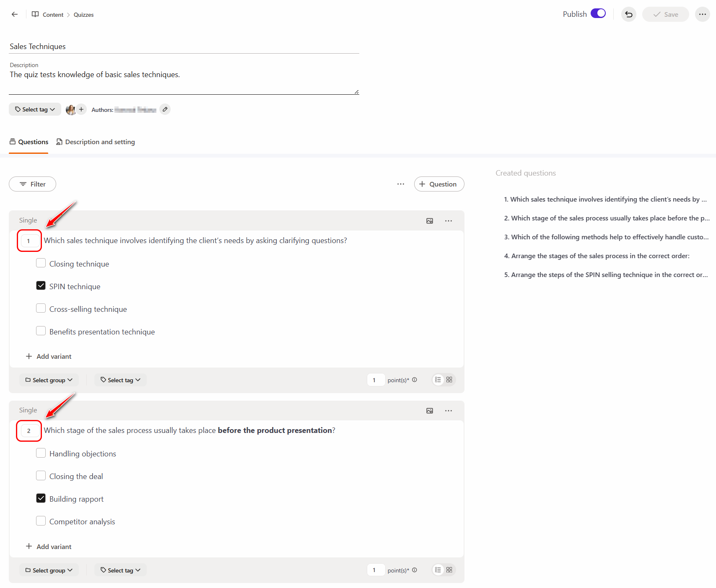Image resolution: width=716 pixels, height=588 pixels.
Task: Add an image to question 1
Action: 430,221
